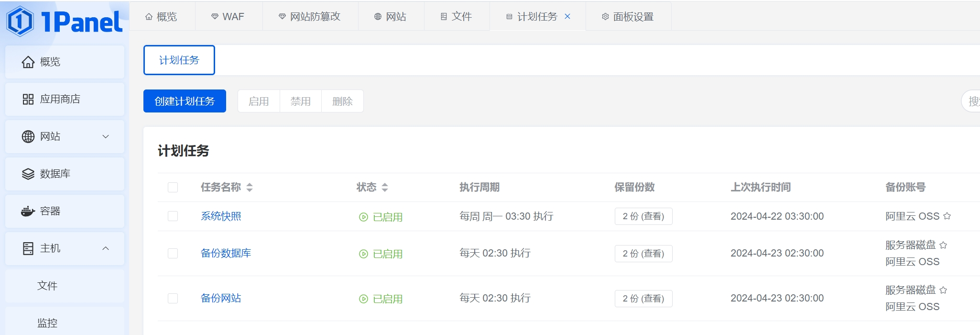Click the 1Panel logo icon
Viewport: 980px width, 335px height.
click(x=20, y=21)
